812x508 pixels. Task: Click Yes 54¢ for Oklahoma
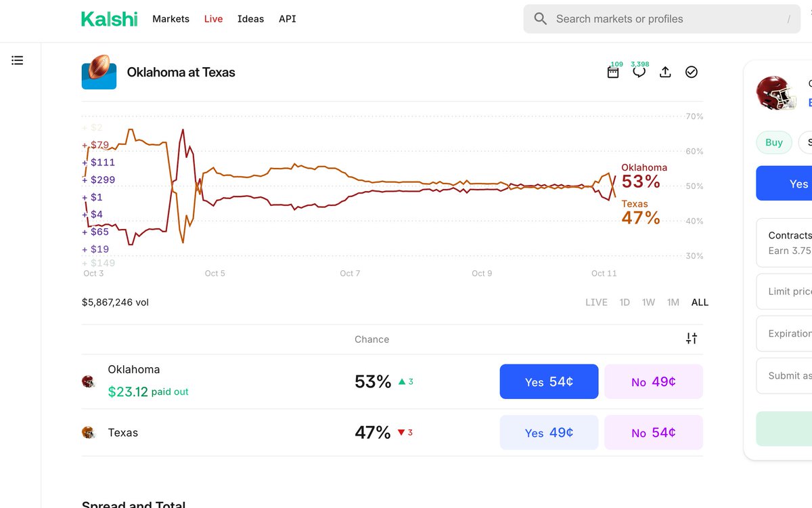(x=549, y=381)
